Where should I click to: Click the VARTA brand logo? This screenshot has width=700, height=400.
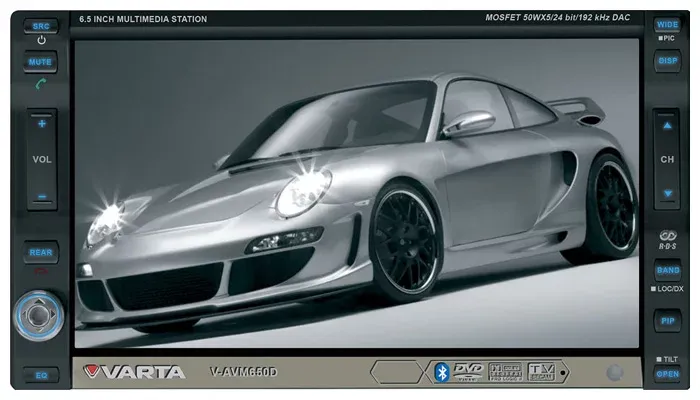(134, 372)
